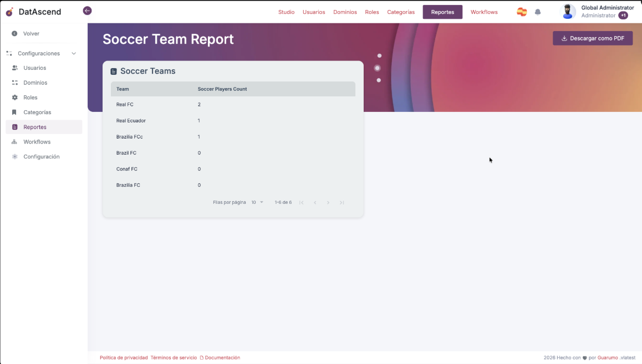Go to first page of table
The width and height of the screenshot is (642, 364).
click(302, 202)
